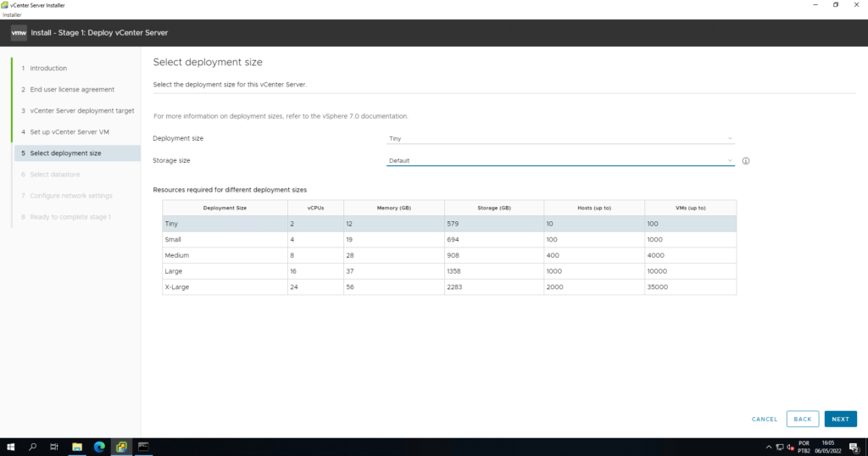Screen dimensions: 868x456
Task: Select vCenter installer taskbar icon
Action: [x=121, y=447]
